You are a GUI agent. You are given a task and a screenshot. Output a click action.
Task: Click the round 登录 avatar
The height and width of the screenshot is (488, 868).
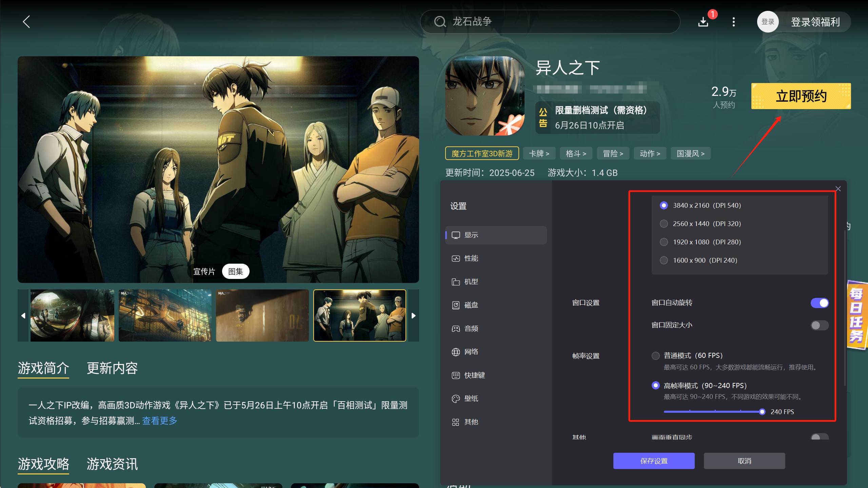pyautogui.click(x=768, y=22)
